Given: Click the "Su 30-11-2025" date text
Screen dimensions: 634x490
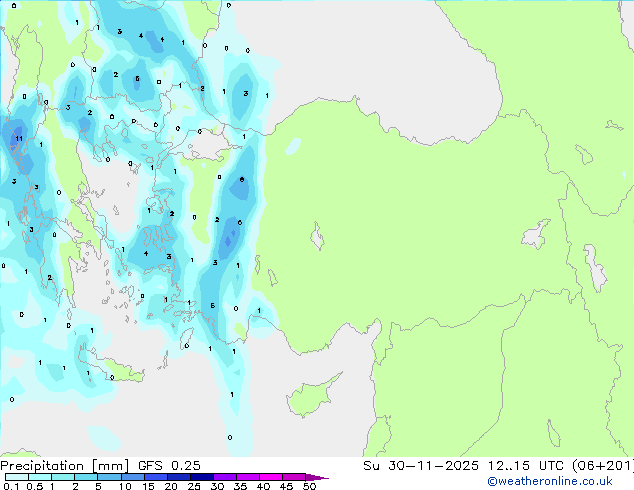Looking at the screenshot, I should 421,465.
